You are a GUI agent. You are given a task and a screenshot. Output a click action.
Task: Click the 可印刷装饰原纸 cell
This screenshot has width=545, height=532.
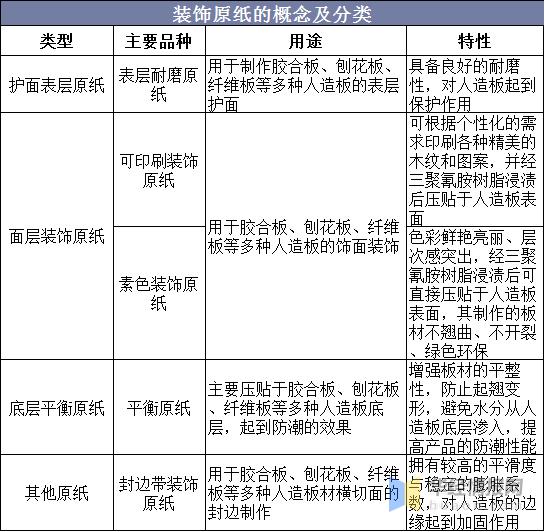[159, 170]
